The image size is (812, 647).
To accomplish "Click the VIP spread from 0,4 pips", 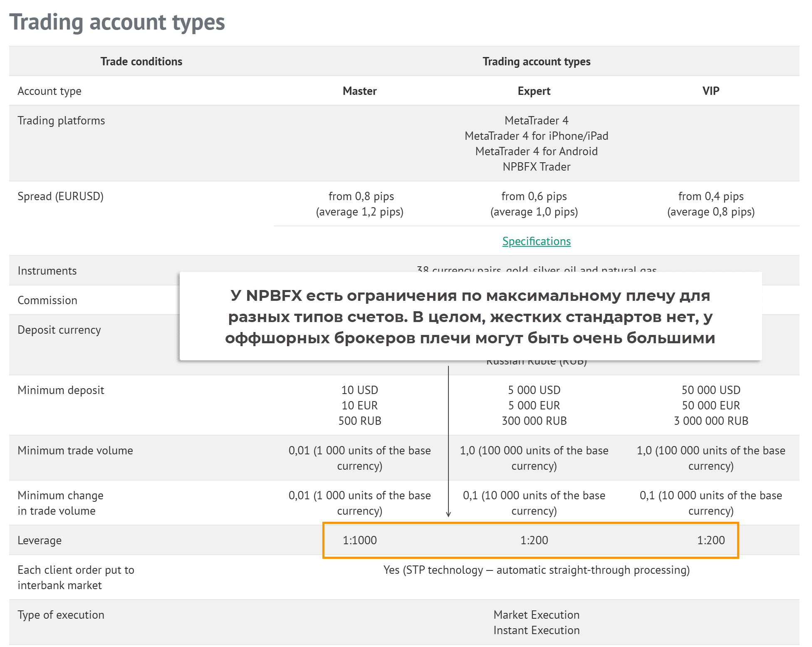I will (710, 196).
